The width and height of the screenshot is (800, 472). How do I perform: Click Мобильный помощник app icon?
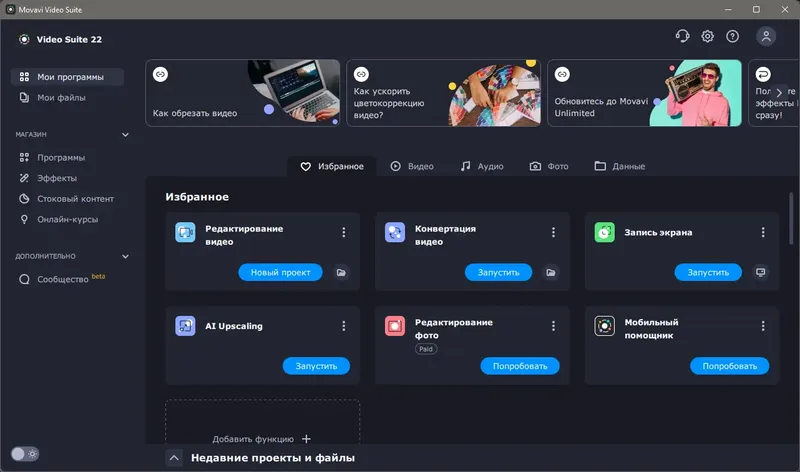pos(605,326)
